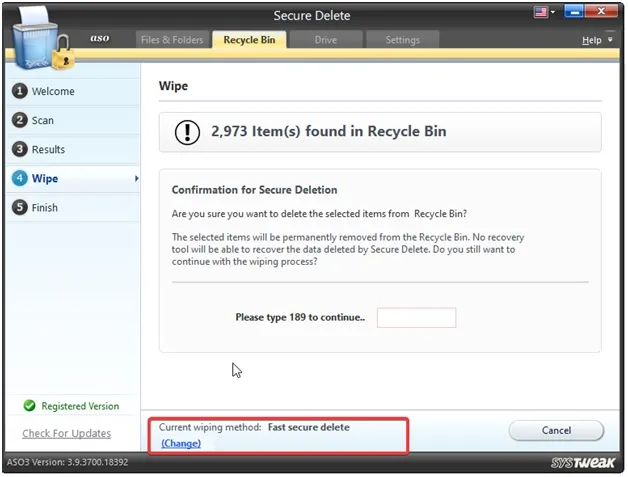The height and width of the screenshot is (477, 628).
Task: Click the arrow beside the Wipe step
Action: coord(137,179)
